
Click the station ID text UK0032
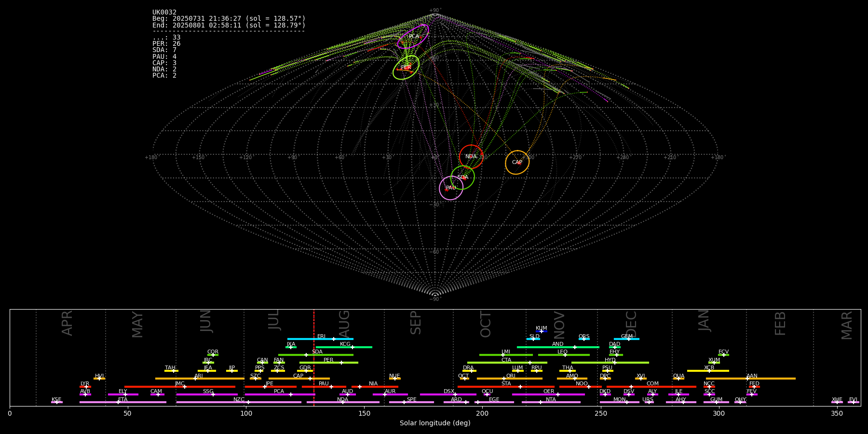tap(164, 13)
